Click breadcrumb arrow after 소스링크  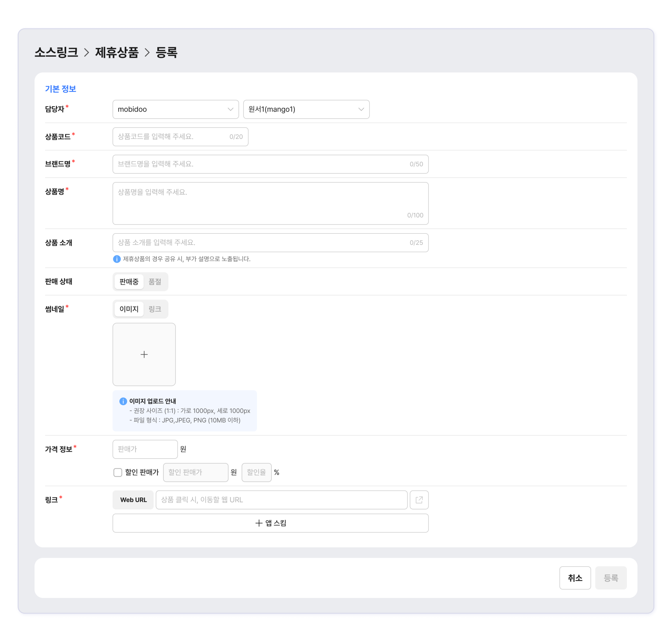(87, 52)
